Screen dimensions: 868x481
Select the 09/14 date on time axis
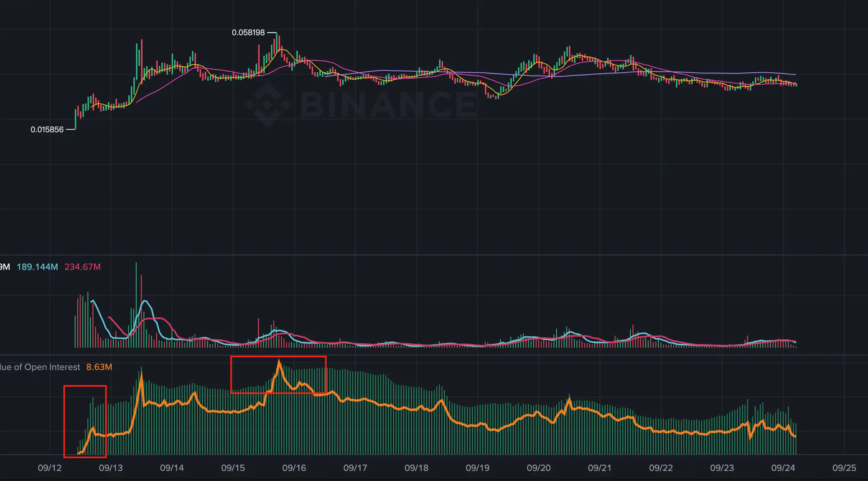(172, 468)
